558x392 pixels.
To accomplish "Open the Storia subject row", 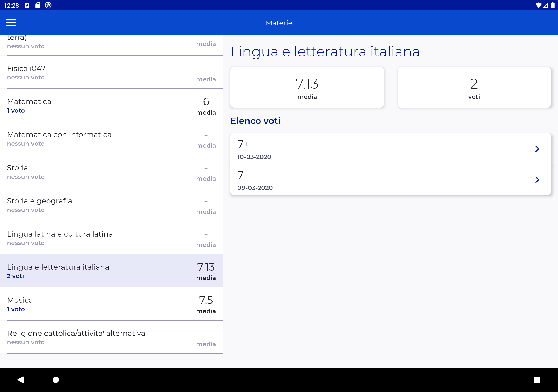I will point(112,172).
